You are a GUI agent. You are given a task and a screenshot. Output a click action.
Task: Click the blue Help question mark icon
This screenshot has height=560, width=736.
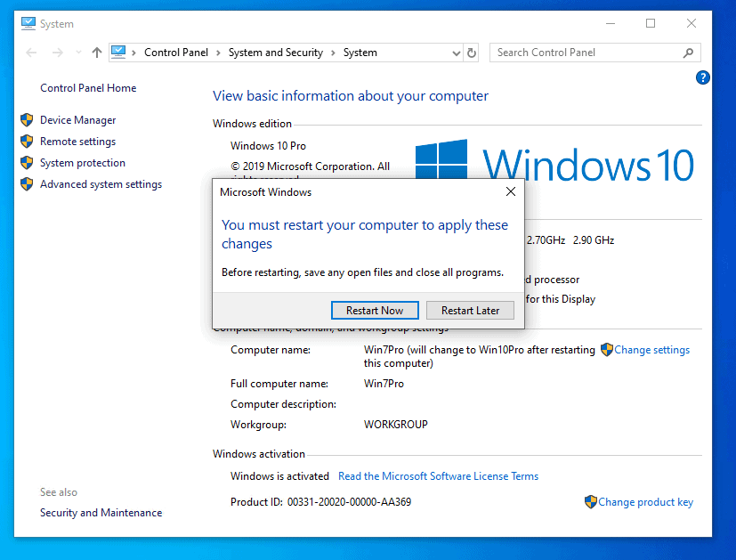702,78
